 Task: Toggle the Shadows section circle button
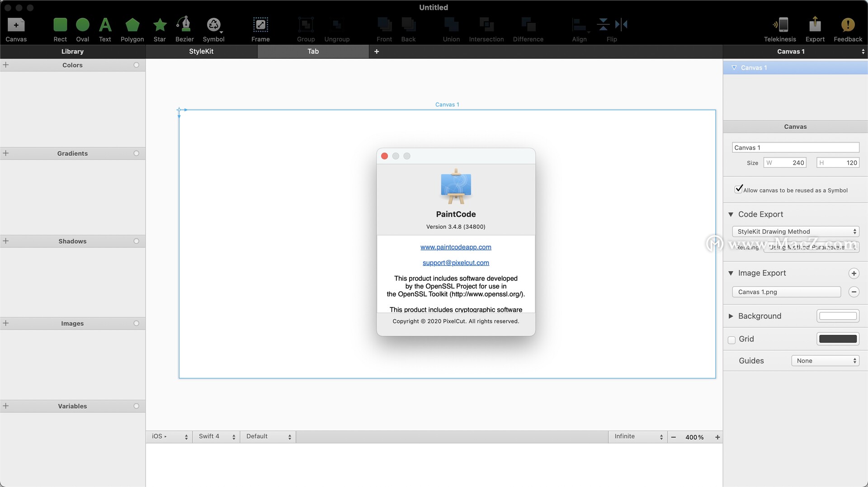136,241
